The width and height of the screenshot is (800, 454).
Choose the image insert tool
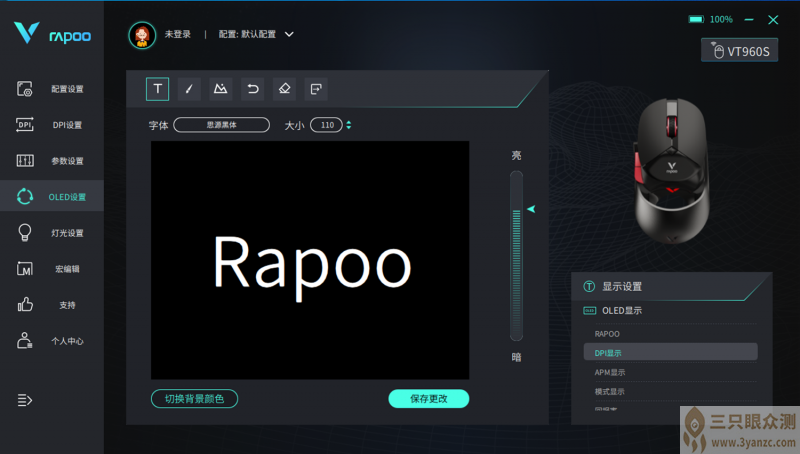point(220,89)
